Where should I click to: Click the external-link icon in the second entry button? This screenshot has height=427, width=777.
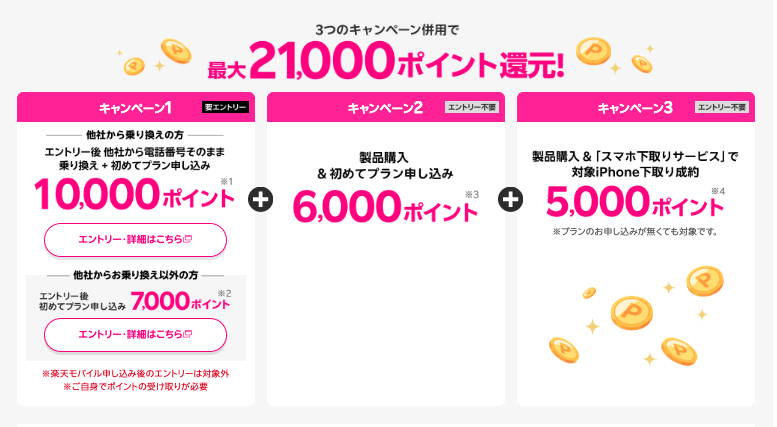[187, 334]
